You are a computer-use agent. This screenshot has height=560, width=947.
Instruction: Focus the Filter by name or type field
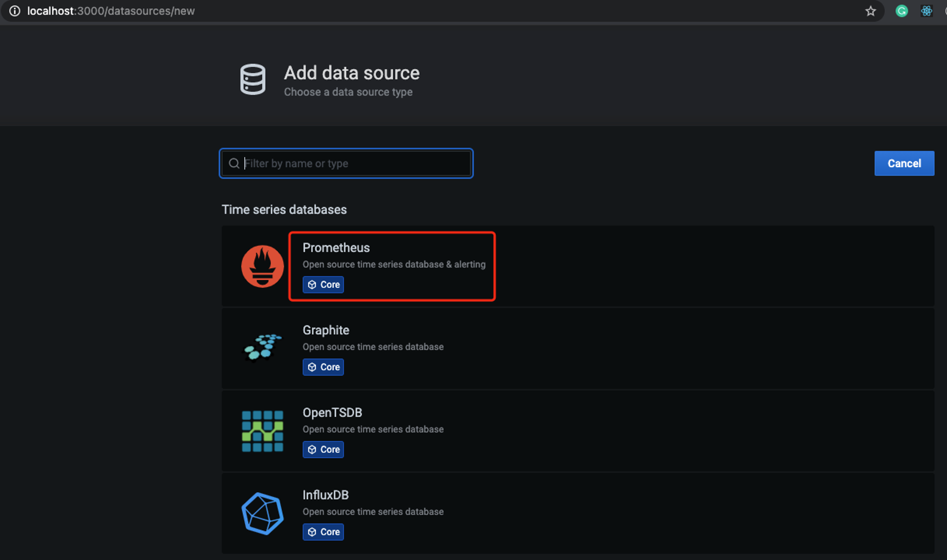point(346,163)
